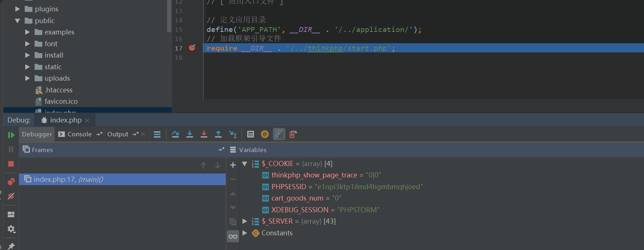Screen dimensions: 644x250
Task: Open Evaluate Expression calculator icon
Action: [x=251, y=135]
